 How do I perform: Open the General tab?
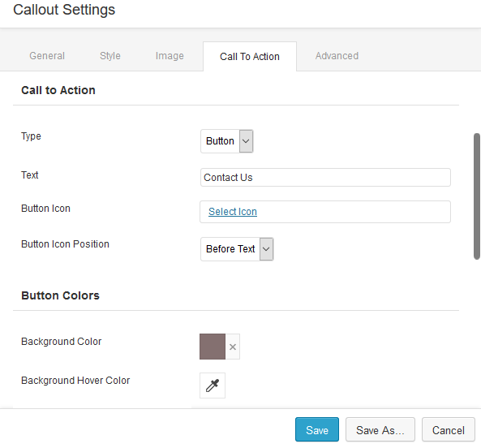pyautogui.click(x=47, y=56)
